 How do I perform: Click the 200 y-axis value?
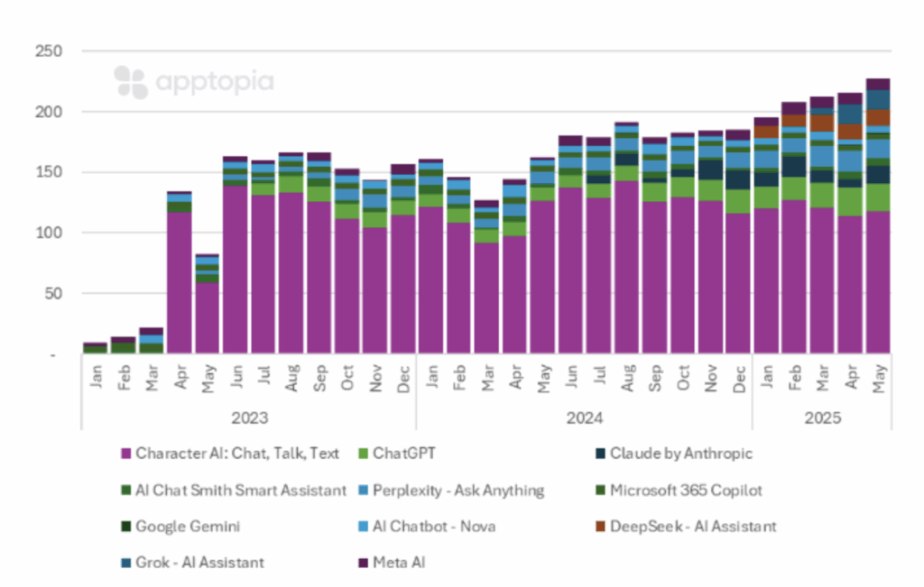(x=49, y=112)
